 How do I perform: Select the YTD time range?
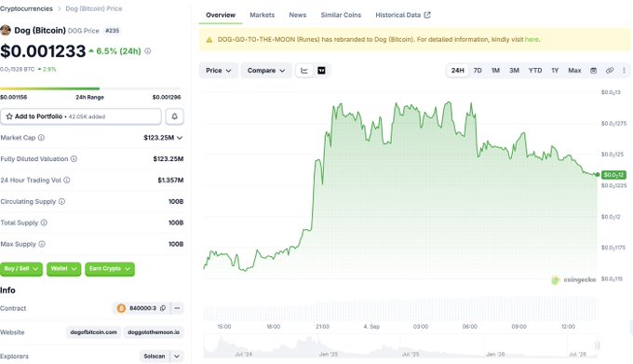[535, 71]
